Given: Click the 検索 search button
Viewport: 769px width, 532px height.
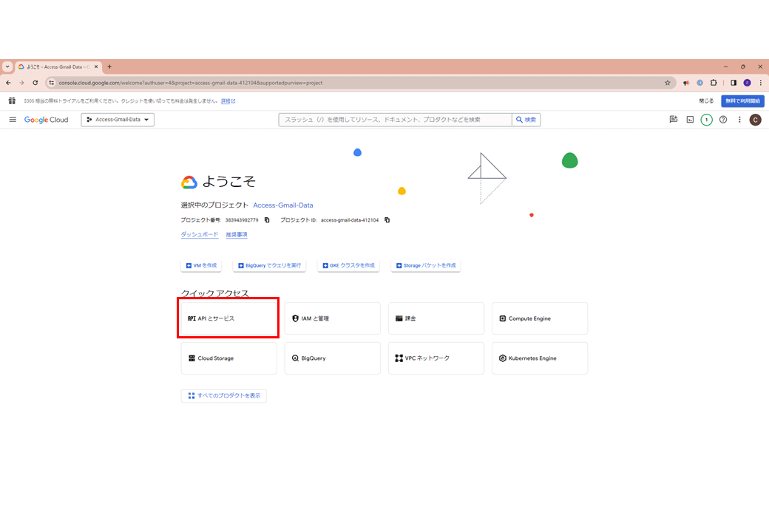Looking at the screenshot, I should click(526, 120).
